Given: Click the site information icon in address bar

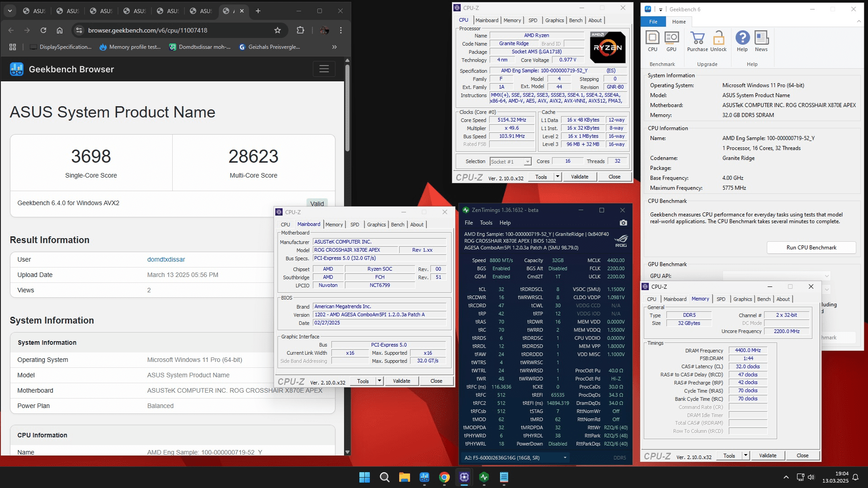Looking at the screenshot, I should tap(79, 30).
